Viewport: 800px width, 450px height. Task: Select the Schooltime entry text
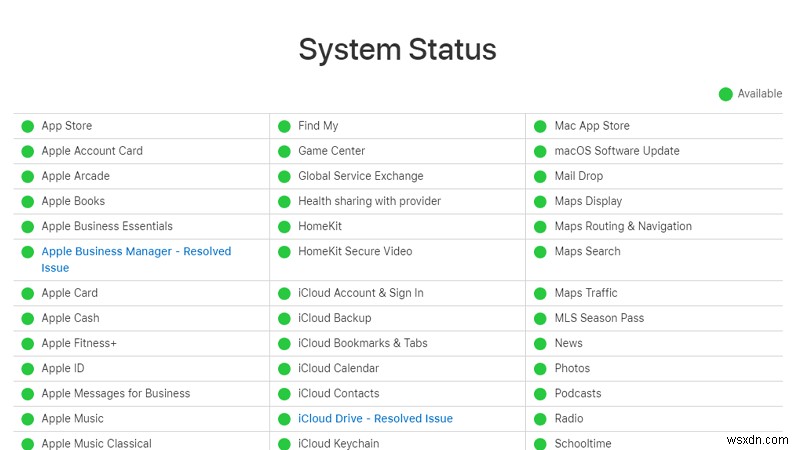pyautogui.click(x=583, y=443)
